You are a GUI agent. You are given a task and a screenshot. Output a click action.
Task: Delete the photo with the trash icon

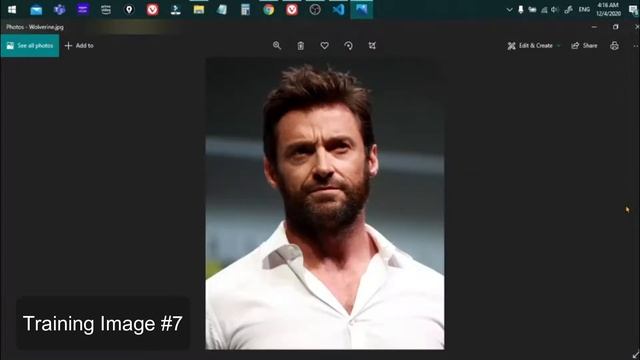pyautogui.click(x=300, y=46)
